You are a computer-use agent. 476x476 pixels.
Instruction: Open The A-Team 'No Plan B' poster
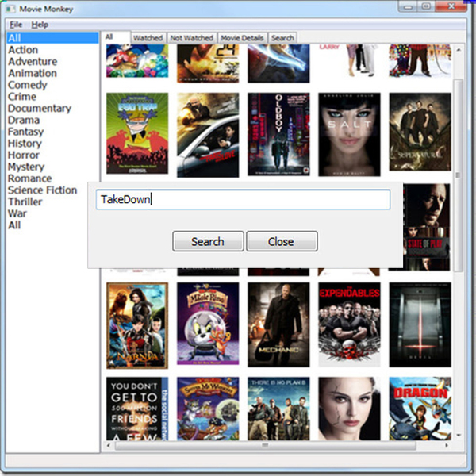pos(278,409)
